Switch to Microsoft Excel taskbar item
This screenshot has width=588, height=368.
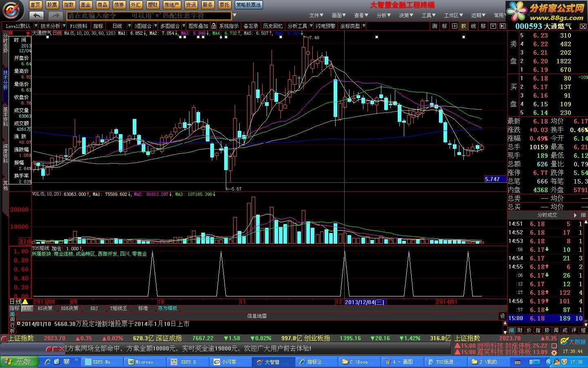pyautogui.click(x=145, y=362)
